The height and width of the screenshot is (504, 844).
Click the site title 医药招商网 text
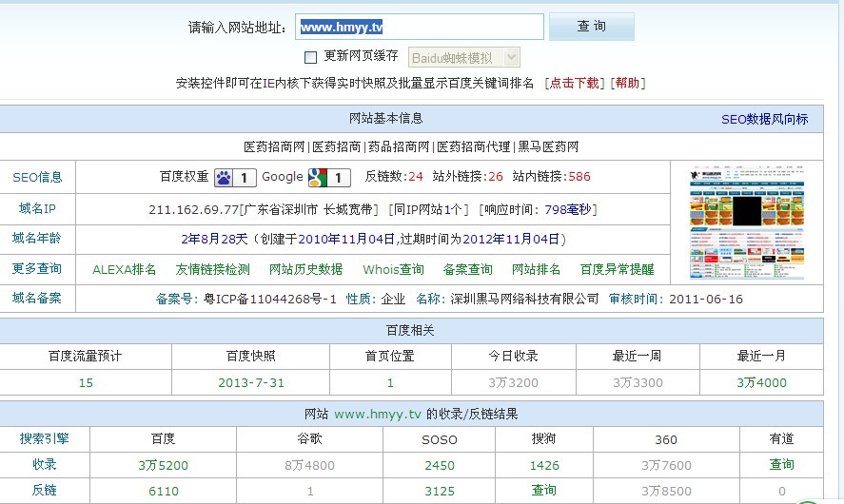point(274,147)
